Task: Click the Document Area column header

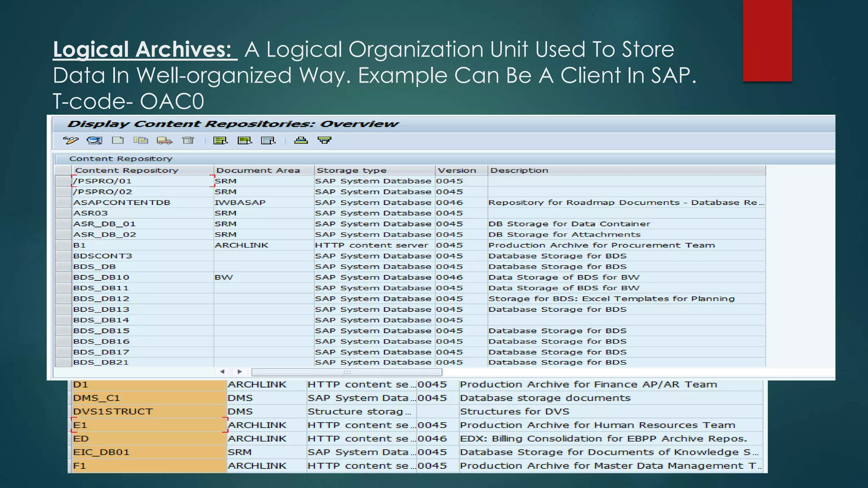Action: [264, 170]
